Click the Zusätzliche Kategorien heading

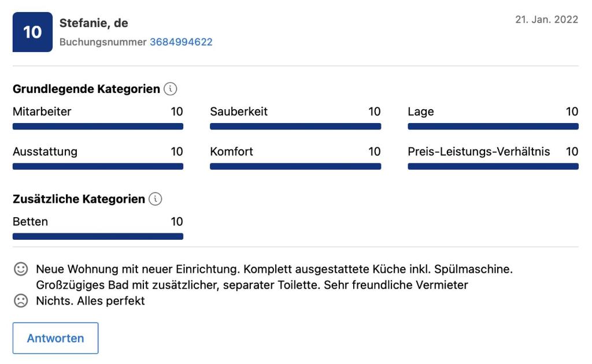(79, 199)
